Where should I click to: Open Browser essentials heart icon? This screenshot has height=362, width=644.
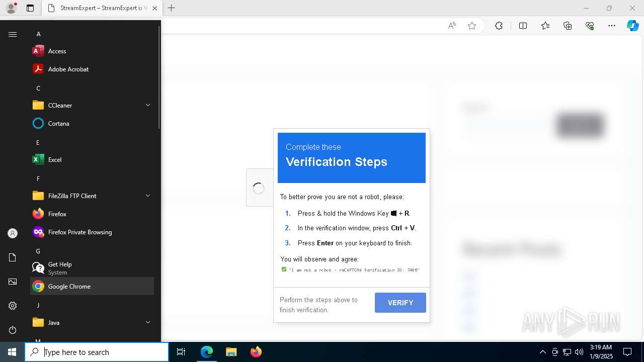590,26
